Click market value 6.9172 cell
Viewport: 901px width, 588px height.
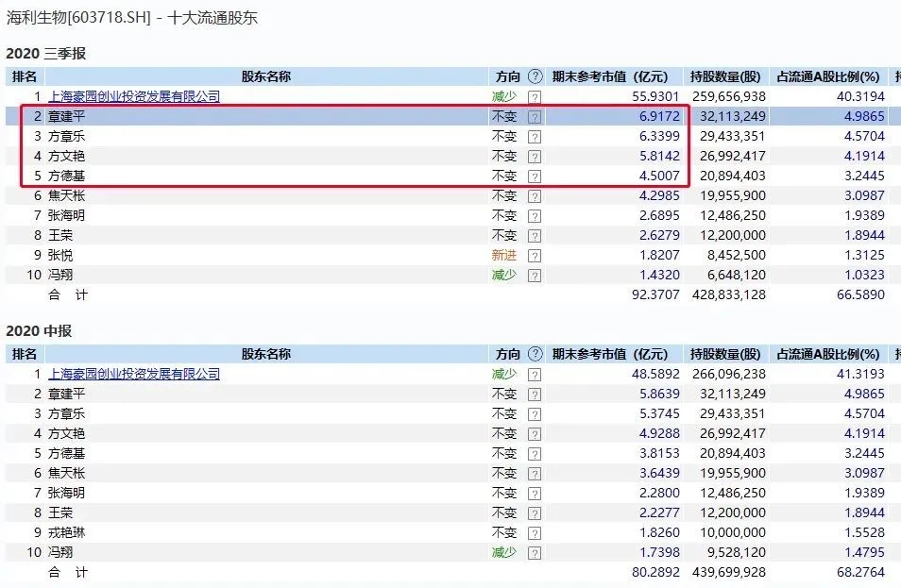[x=659, y=117]
